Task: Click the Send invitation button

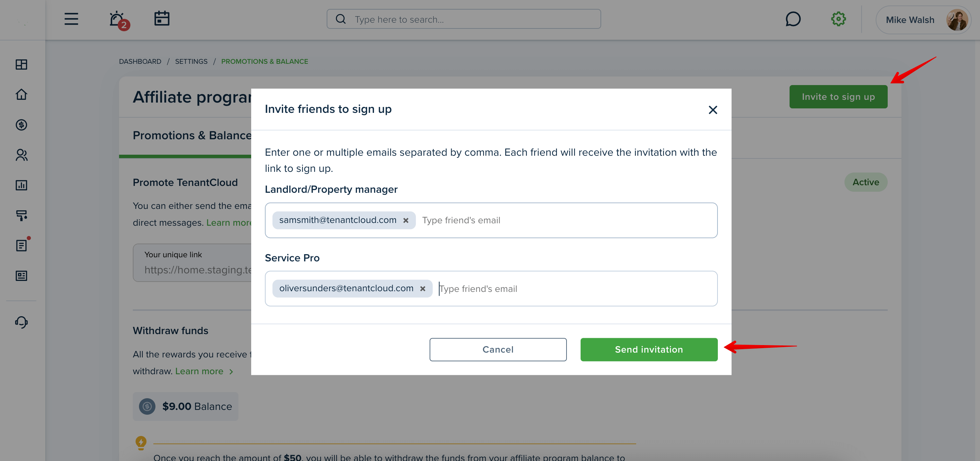Action: point(649,350)
